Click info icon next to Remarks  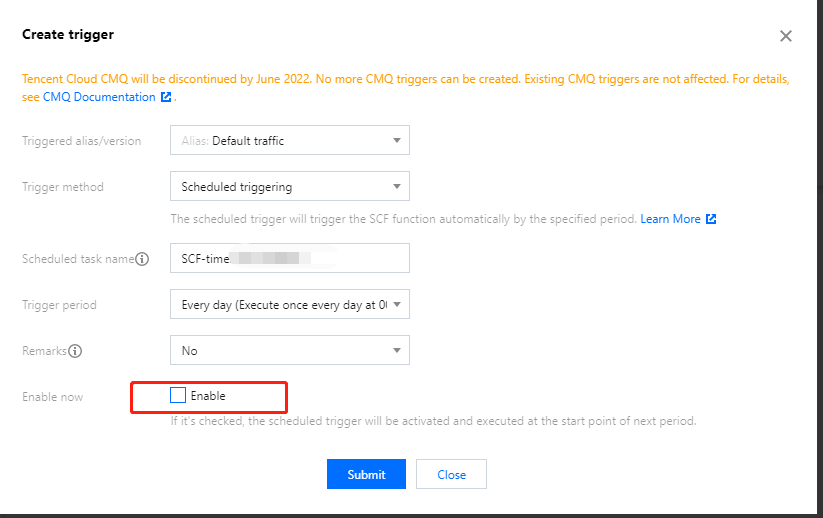click(76, 351)
